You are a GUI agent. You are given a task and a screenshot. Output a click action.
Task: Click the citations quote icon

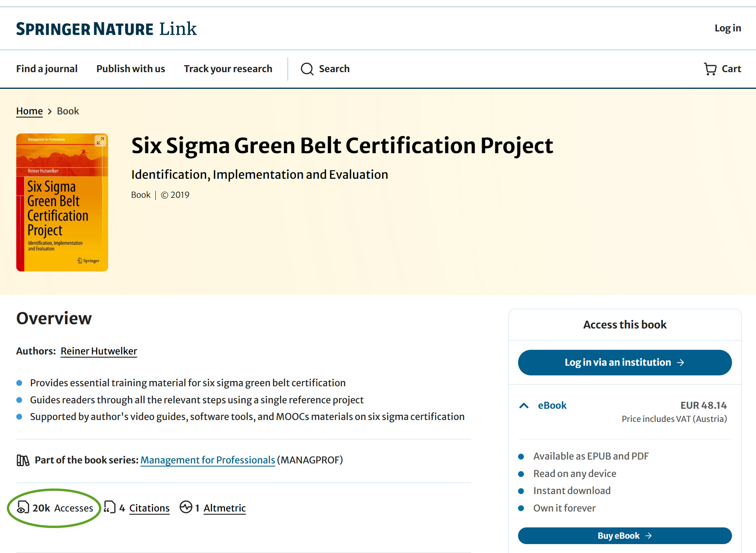coord(110,507)
